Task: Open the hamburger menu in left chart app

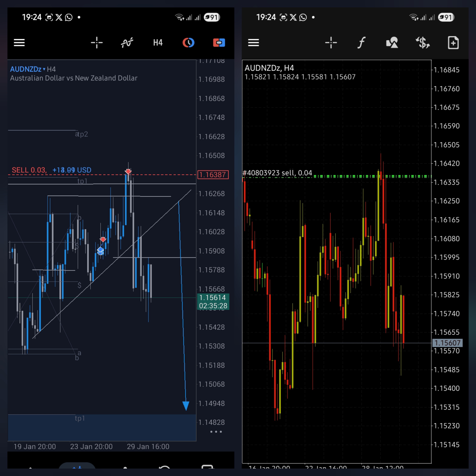Action: pos(19,43)
